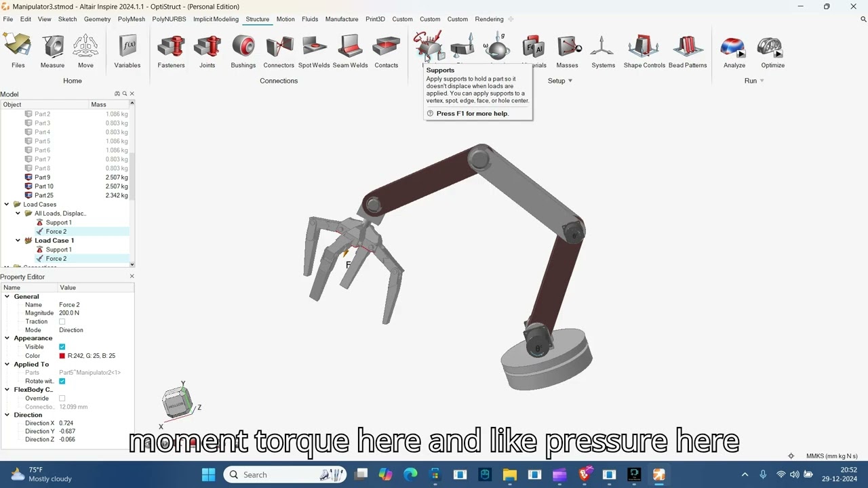Collapse the Direction property section
Image resolution: width=868 pixels, height=488 pixels.
coord(7,415)
